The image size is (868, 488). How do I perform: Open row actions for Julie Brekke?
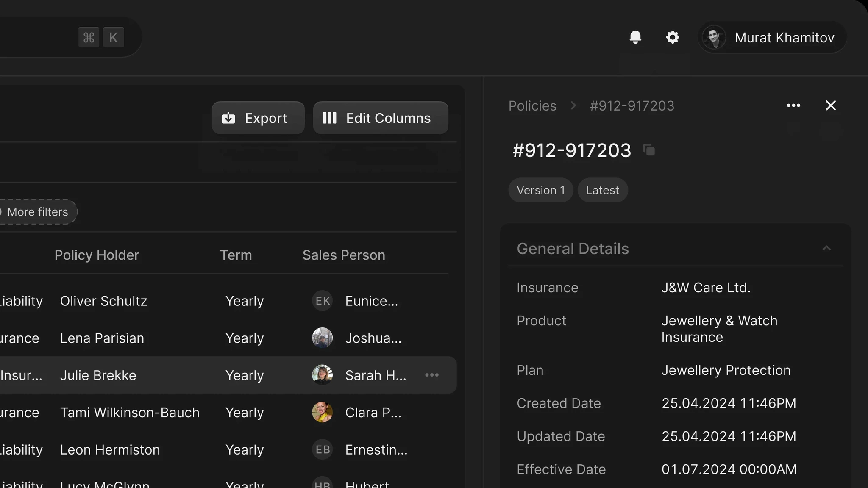click(432, 375)
